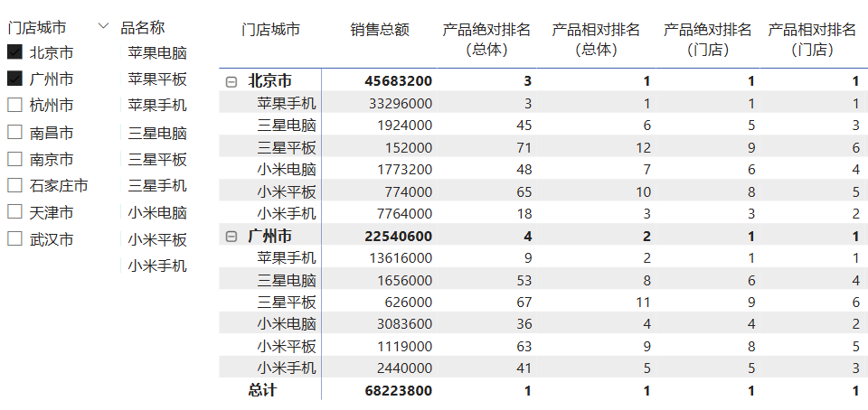The width and height of the screenshot is (868, 410).
Task: Click the overall rank value 67
Action: [524, 303]
